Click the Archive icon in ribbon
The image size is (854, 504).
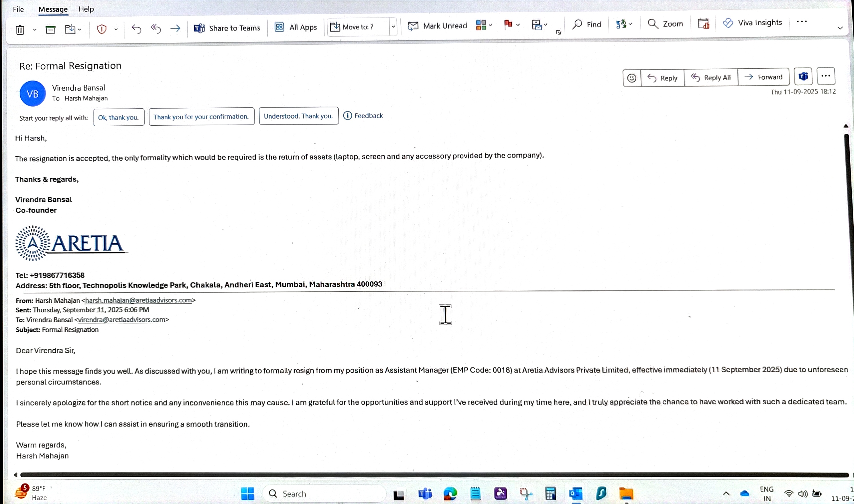click(x=50, y=29)
